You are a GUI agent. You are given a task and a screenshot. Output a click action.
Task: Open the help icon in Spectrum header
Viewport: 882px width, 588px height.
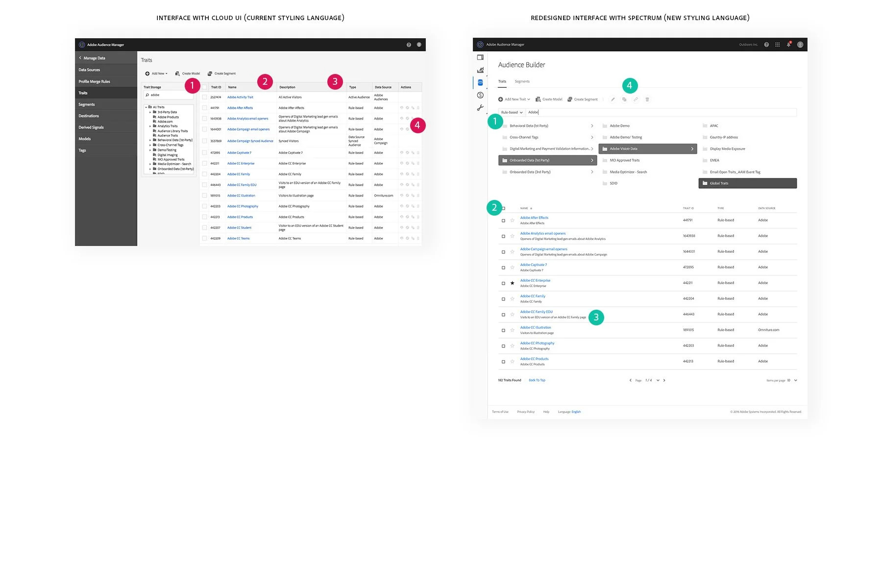[x=766, y=45]
